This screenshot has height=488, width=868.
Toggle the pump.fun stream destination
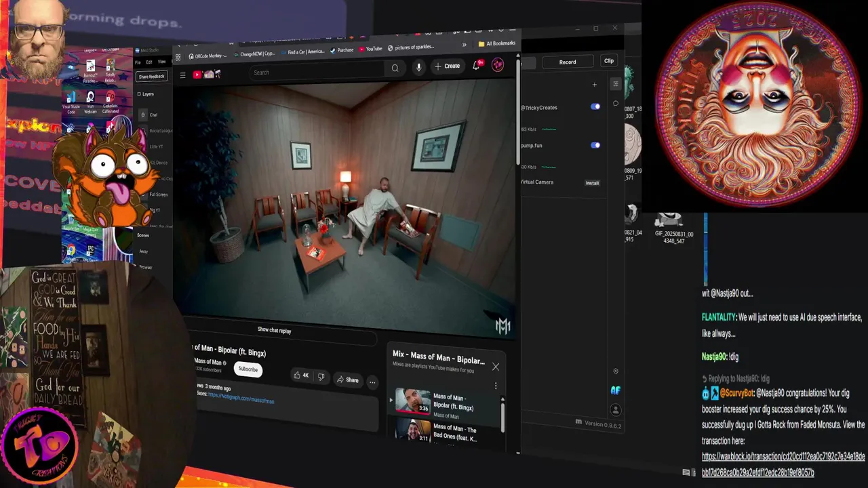tap(595, 145)
